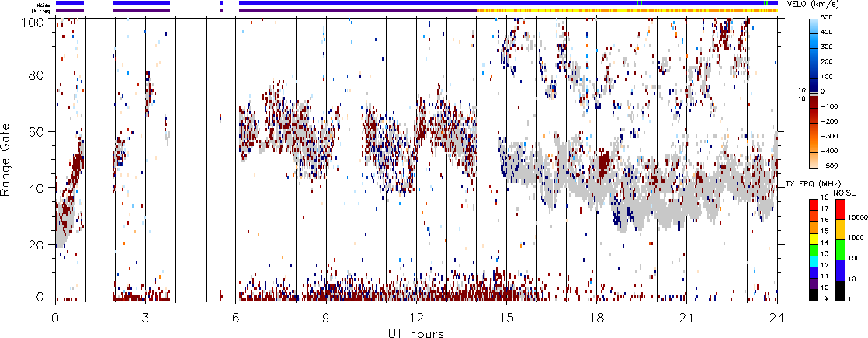The width and height of the screenshot is (868, 338).
Task: Click the 100 tick label on the Range Gate axis
Action: (x=34, y=23)
